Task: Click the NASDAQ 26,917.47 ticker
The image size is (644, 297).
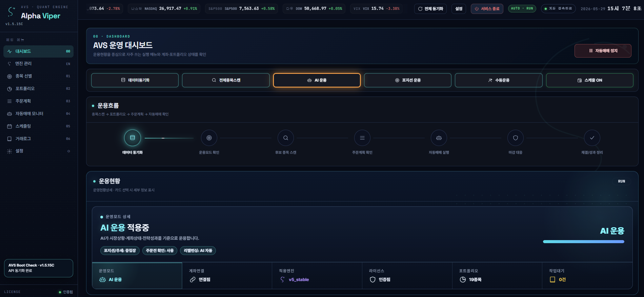Action: [x=164, y=9]
